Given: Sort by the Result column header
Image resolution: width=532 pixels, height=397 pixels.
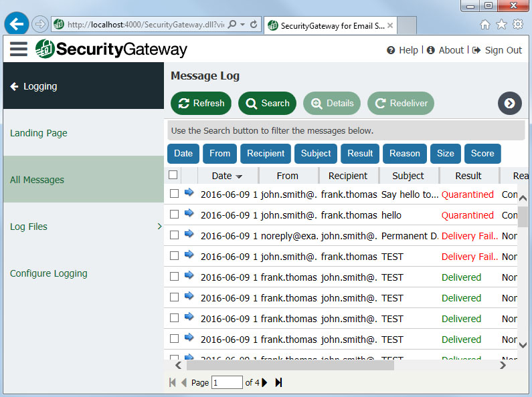Looking at the screenshot, I should [x=468, y=176].
